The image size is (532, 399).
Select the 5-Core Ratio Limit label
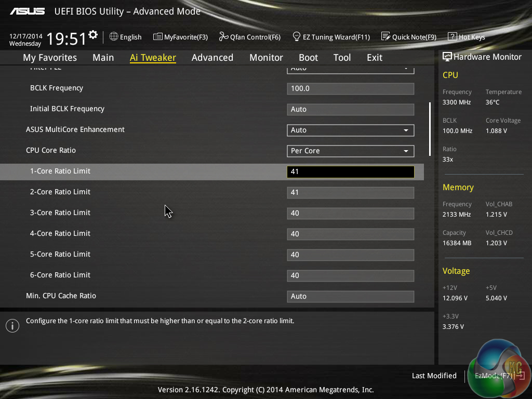coord(60,254)
